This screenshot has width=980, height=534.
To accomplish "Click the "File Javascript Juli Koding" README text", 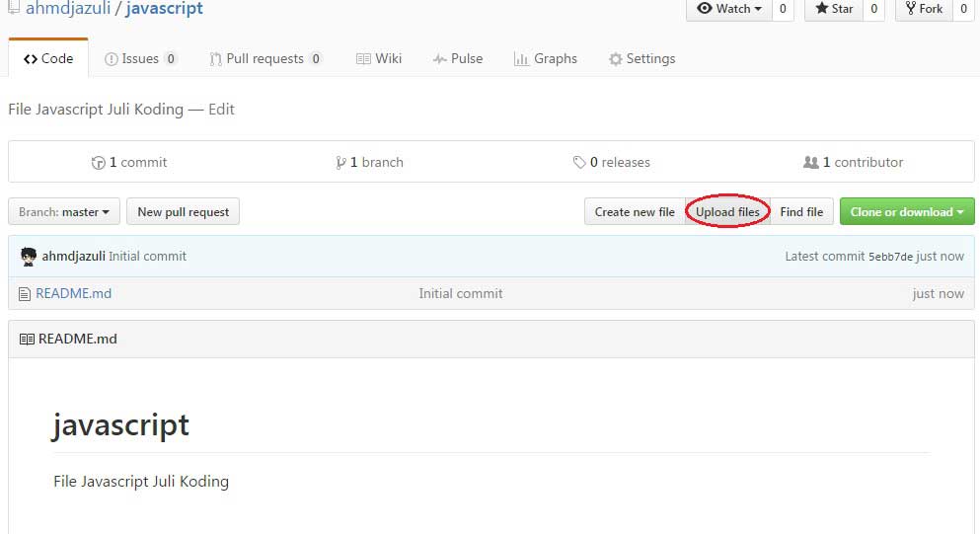I will [141, 482].
